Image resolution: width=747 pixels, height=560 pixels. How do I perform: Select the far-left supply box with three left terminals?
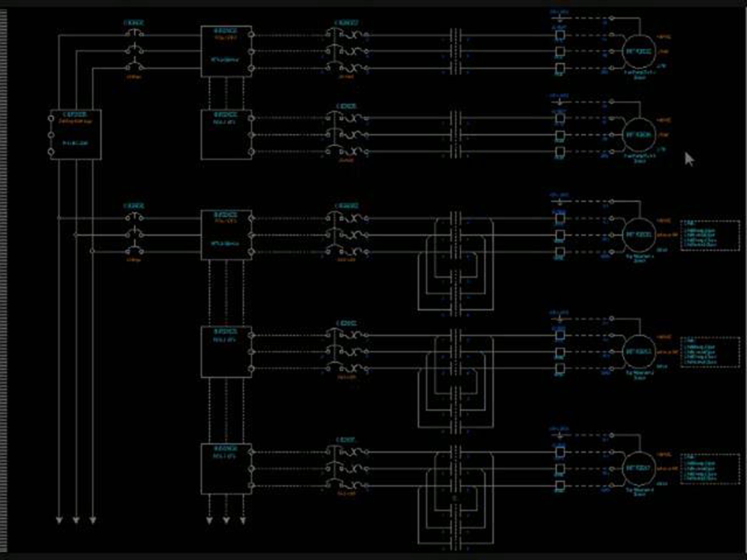[x=75, y=135]
